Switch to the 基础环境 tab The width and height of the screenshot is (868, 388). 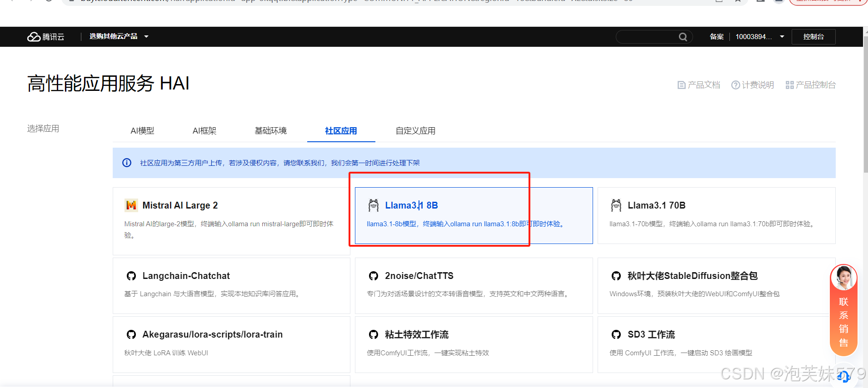[270, 131]
